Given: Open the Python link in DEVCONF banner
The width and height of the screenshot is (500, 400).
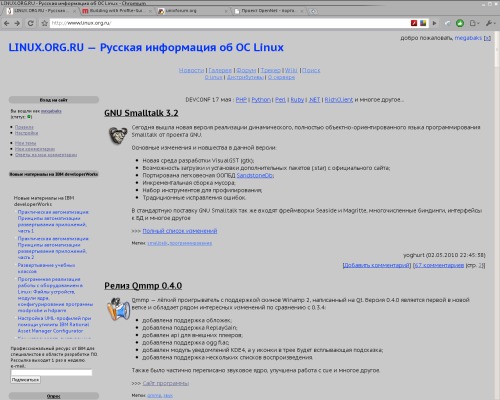Looking at the screenshot, I should point(261,100).
